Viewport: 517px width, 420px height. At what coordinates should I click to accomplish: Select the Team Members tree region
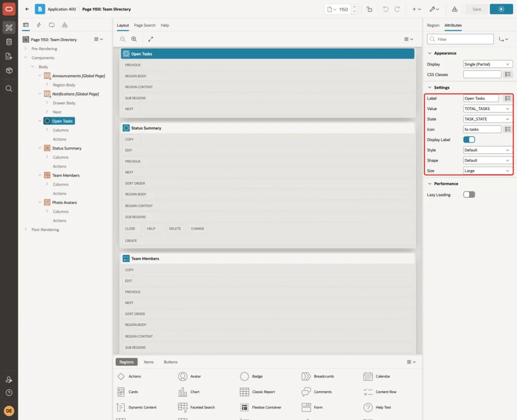(66, 175)
